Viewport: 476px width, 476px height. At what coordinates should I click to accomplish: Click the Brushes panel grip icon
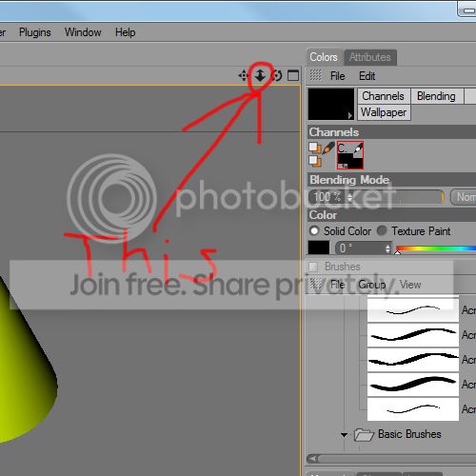click(x=315, y=284)
